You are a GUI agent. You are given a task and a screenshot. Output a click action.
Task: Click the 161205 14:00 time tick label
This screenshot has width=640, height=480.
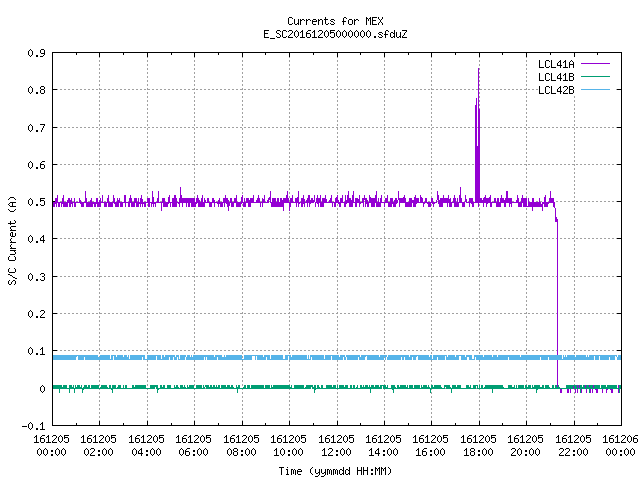383,446
